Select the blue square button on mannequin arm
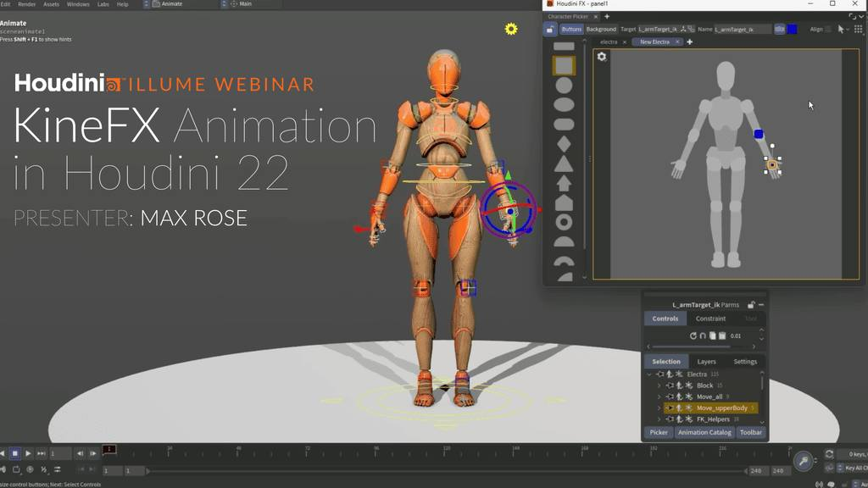This screenshot has width=868, height=488. [x=759, y=134]
